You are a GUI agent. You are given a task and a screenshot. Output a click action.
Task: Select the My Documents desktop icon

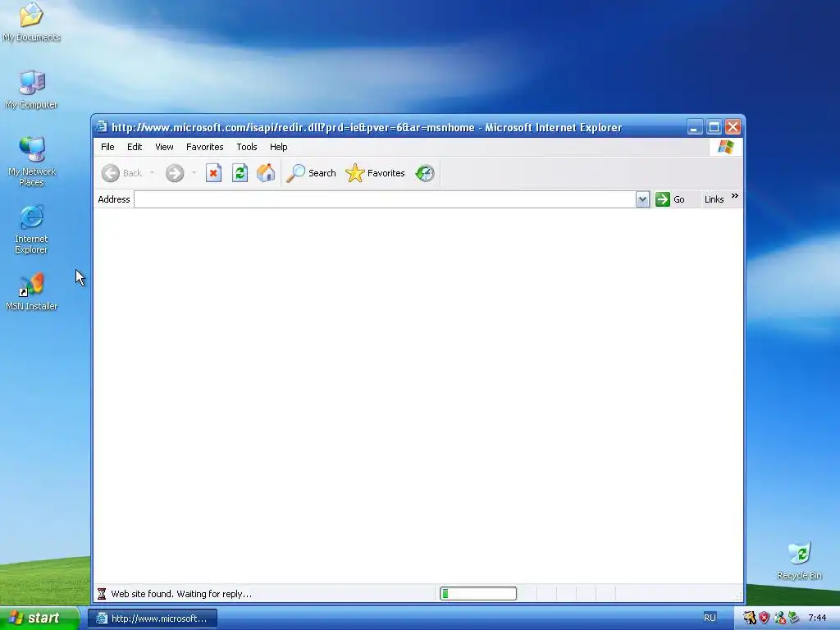tap(31, 22)
